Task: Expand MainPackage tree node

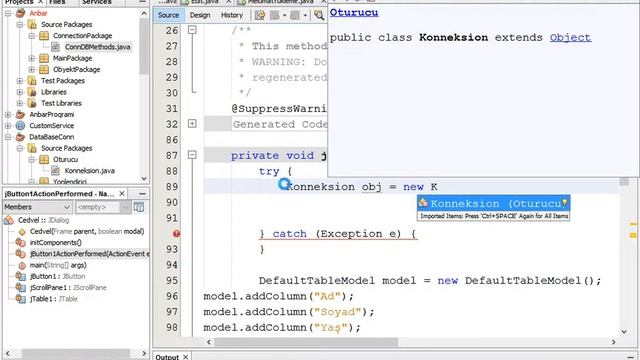Action: tap(31, 58)
